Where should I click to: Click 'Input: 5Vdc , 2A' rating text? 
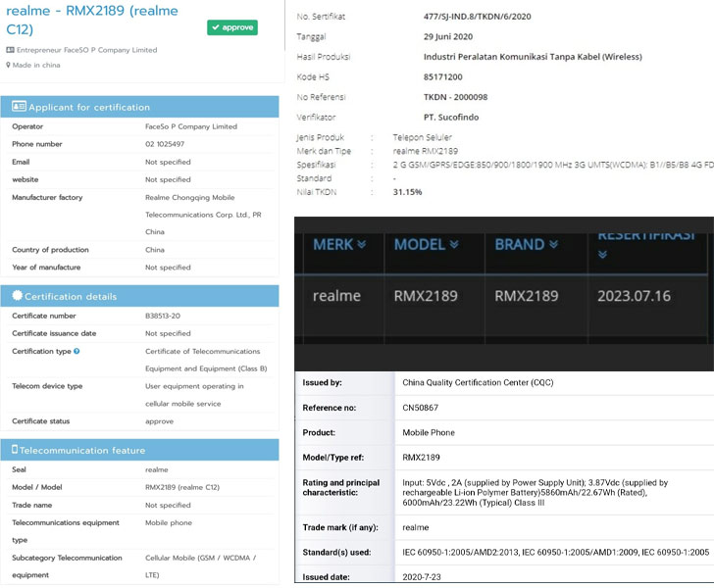coord(432,482)
